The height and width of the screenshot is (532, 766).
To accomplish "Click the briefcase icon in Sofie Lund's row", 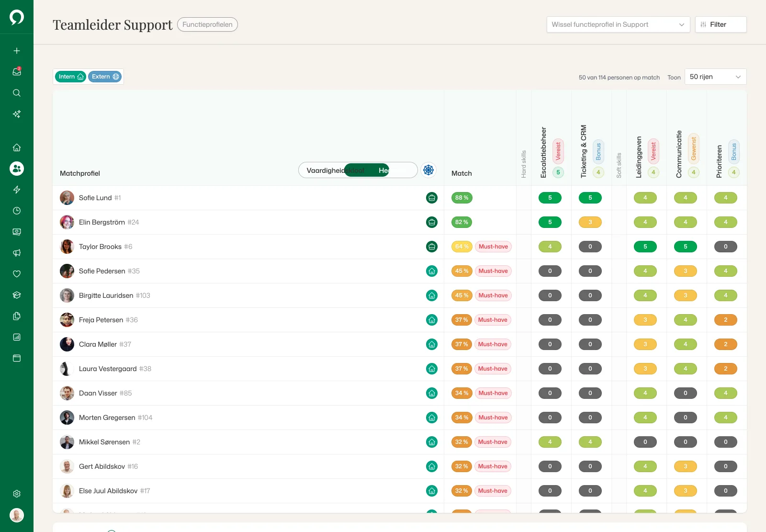I will (432, 198).
